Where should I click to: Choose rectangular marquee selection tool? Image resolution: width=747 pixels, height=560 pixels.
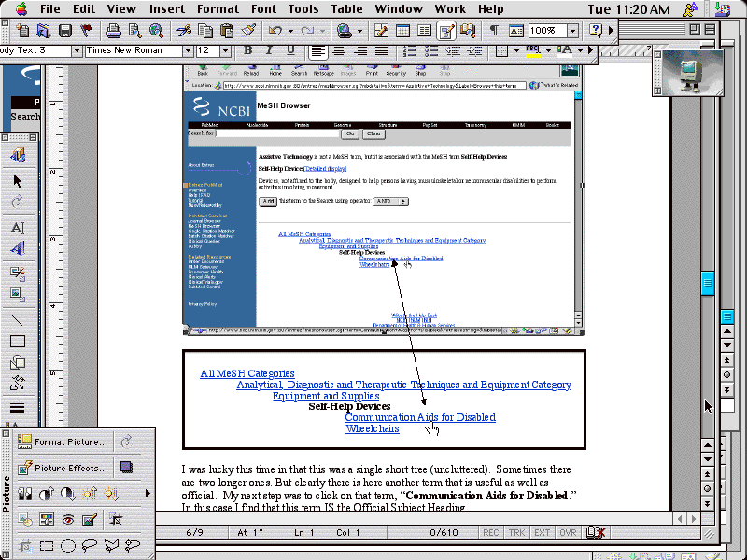click(46, 546)
